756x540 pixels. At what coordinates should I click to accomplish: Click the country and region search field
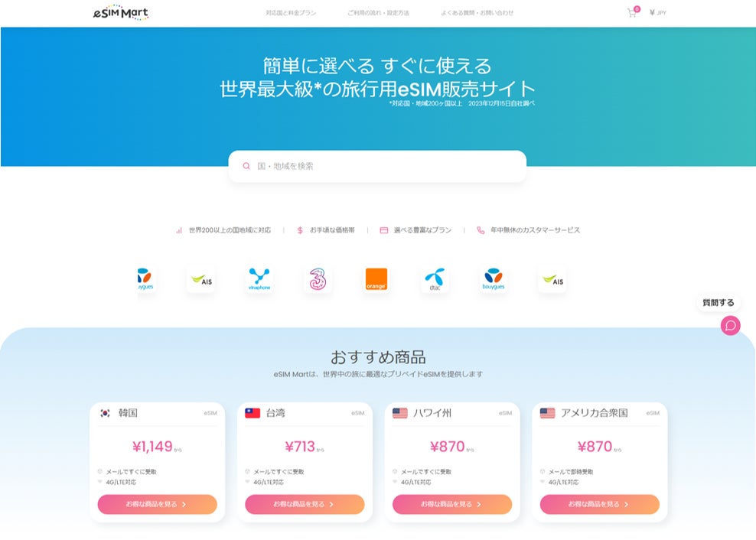[377, 166]
